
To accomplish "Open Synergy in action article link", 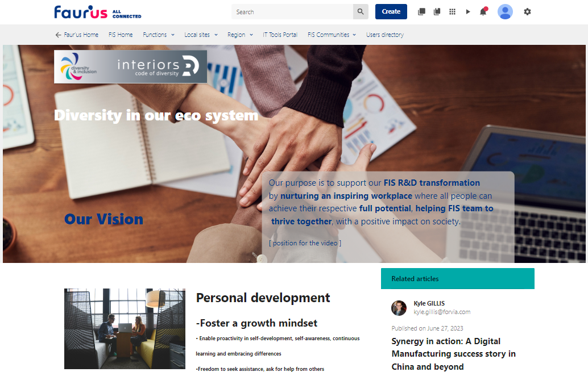I will click(453, 354).
